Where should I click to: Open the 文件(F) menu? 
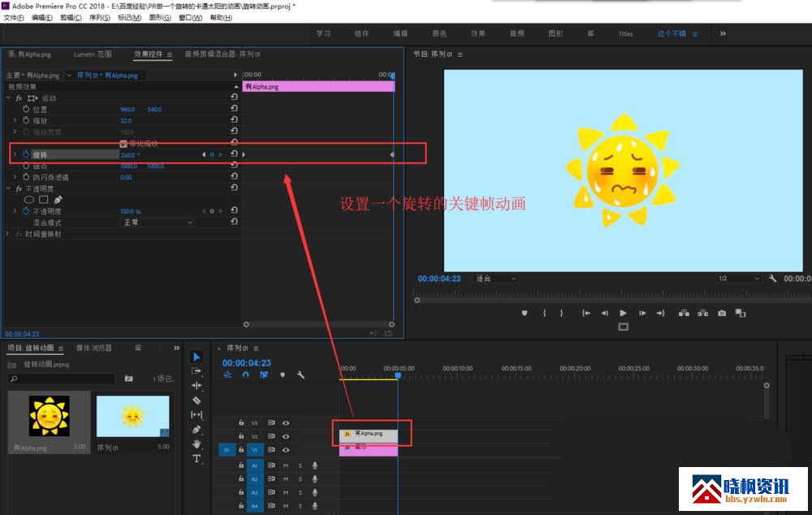click(14, 18)
